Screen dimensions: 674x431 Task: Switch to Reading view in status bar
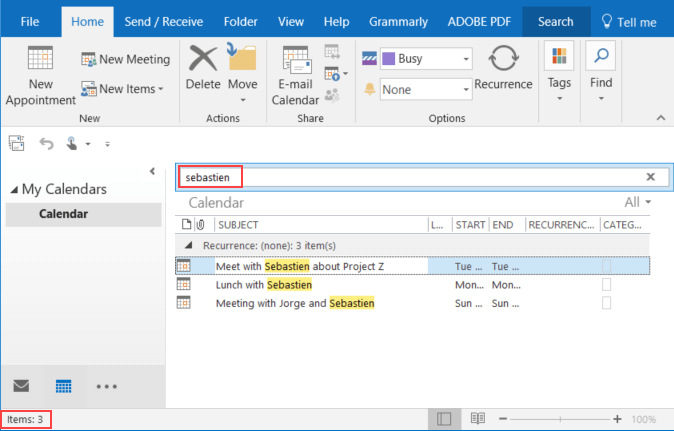[478, 419]
